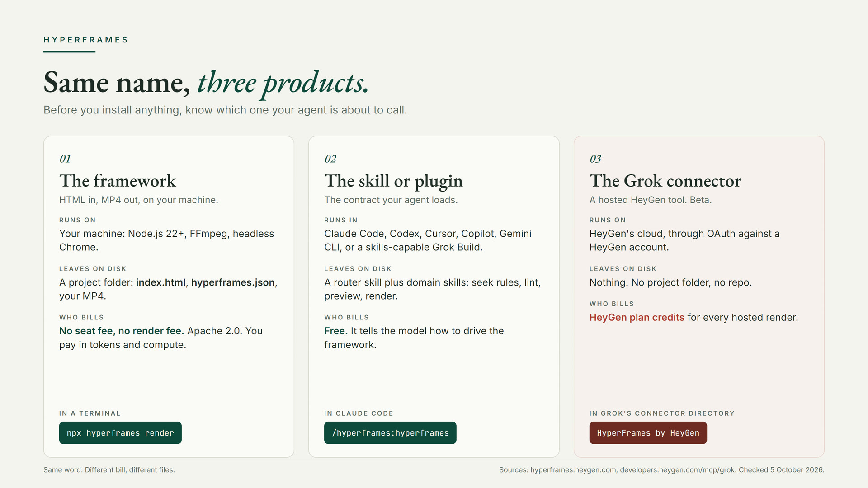
Task: Click the subtitle starting 'Before you install anything'
Action: [x=225, y=110]
